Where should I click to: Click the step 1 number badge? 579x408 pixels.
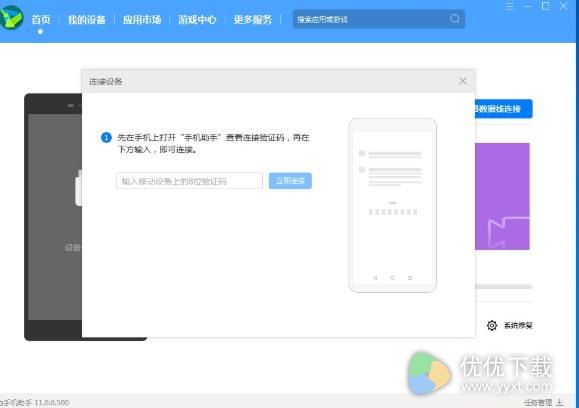click(x=106, y=138)
